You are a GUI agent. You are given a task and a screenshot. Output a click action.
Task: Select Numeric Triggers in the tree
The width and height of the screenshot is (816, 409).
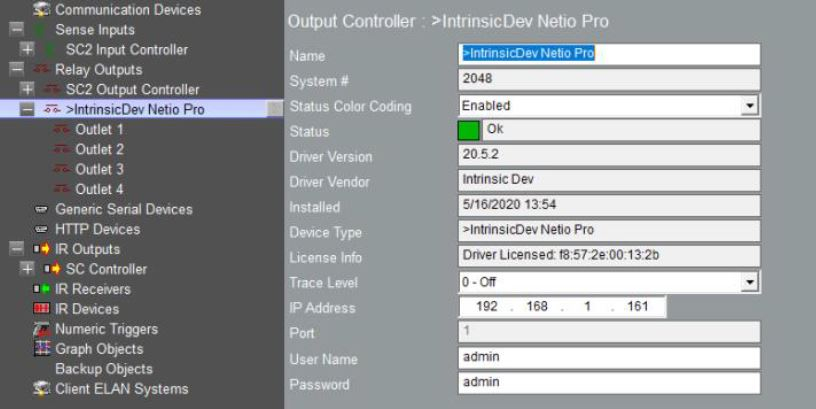[x=107, y=329]
